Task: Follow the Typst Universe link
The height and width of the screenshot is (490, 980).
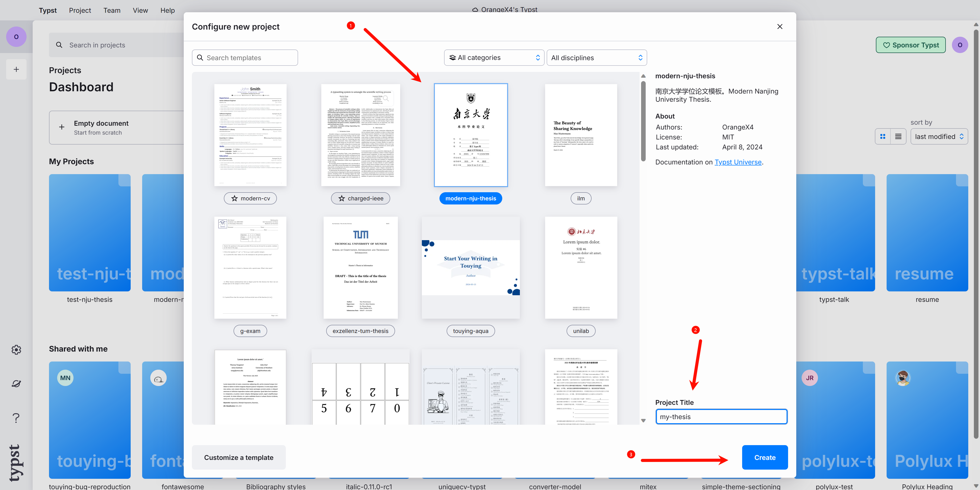Action: pos(738,162)
